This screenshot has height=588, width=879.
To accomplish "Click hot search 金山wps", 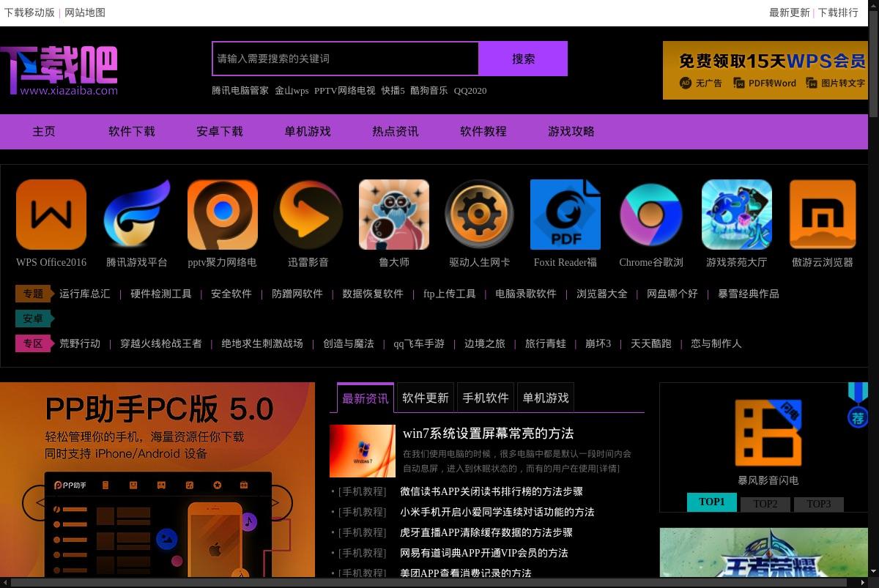I will 292,91.
